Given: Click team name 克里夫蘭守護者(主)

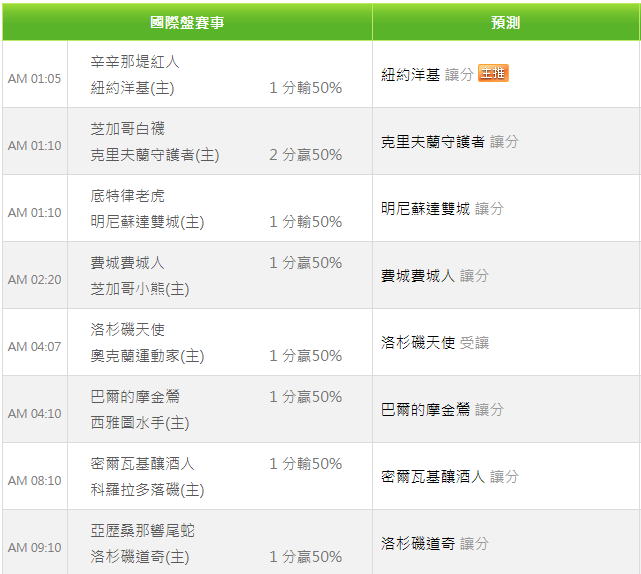Looking at the screenshot, I should (155, 155).
